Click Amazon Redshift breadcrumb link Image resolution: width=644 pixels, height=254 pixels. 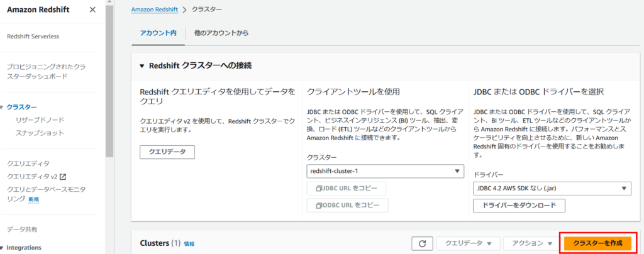[x=155, y=9]
